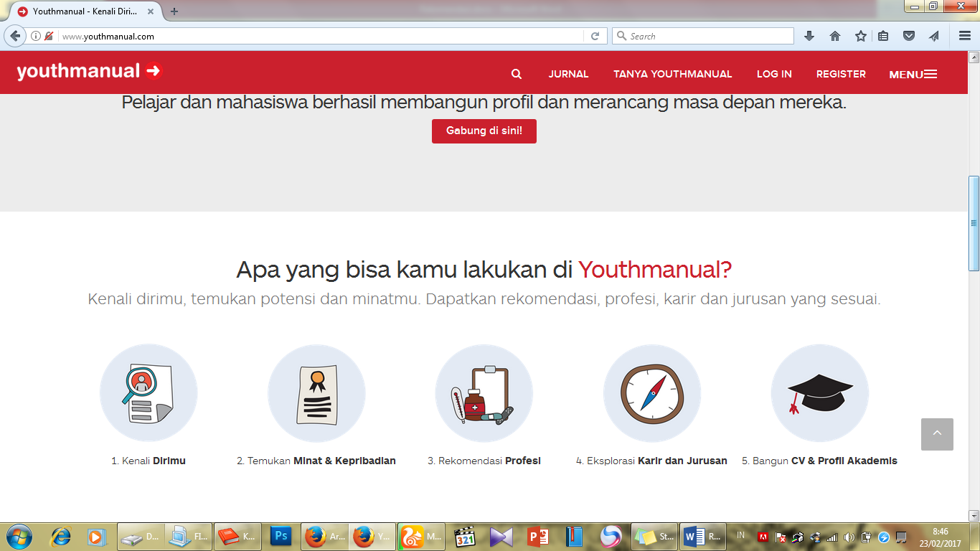This screenshot has height=551, width=980.
Task: Open the JURNAL menu item
Action: click(568, 74)
